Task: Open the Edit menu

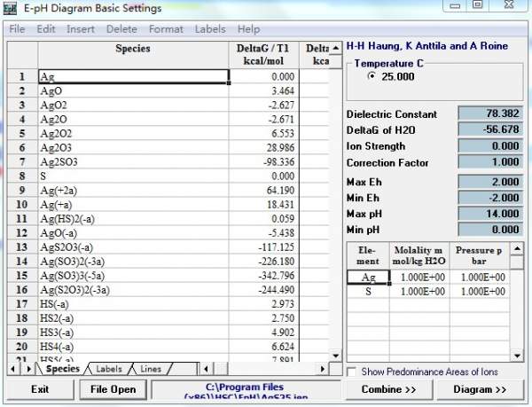Action: [46, 29]
